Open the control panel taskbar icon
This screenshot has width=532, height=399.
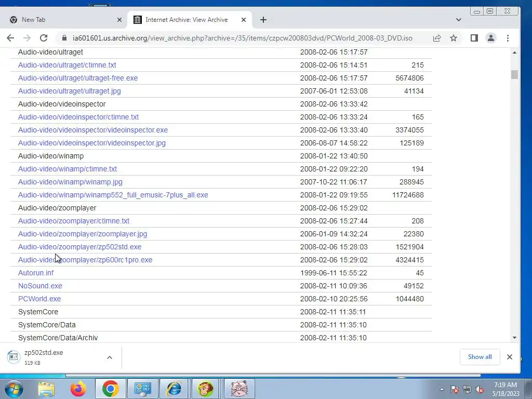(x=142, y=389)
